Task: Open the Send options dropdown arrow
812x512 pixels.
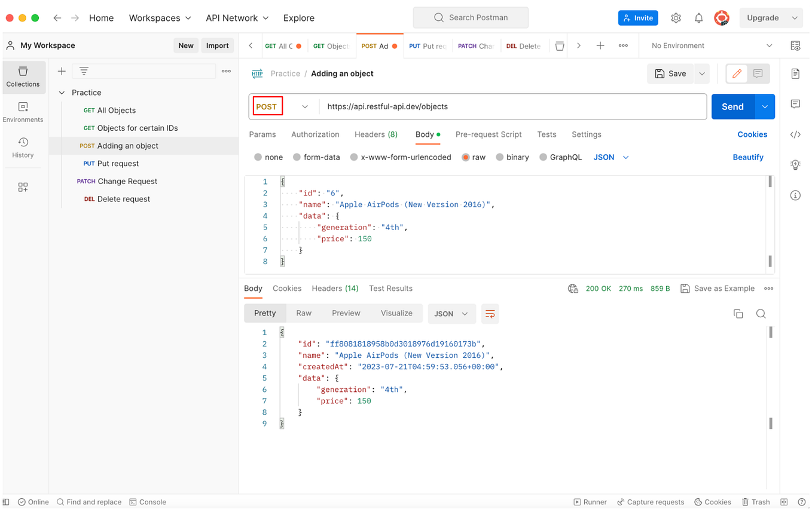Action: [x=765, y=106]
